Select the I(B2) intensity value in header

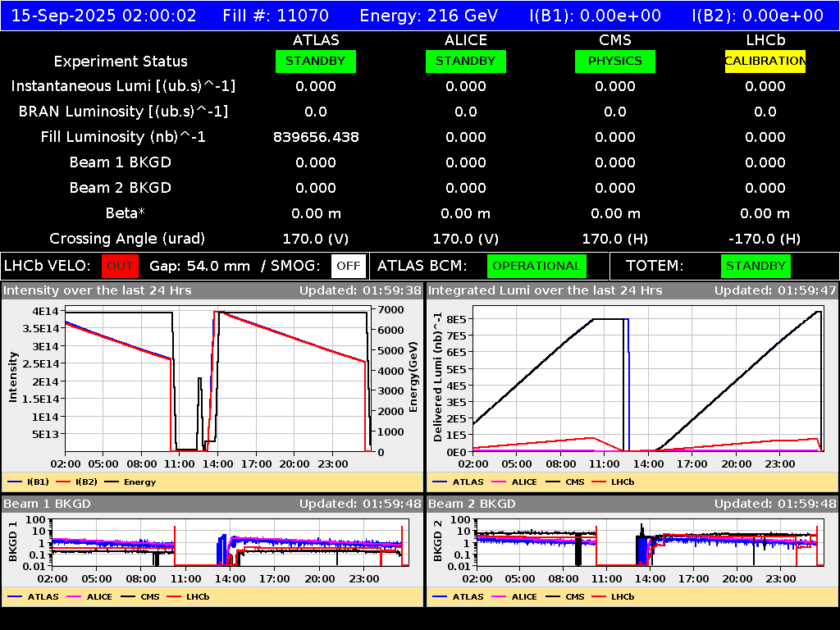coord(757,15)
